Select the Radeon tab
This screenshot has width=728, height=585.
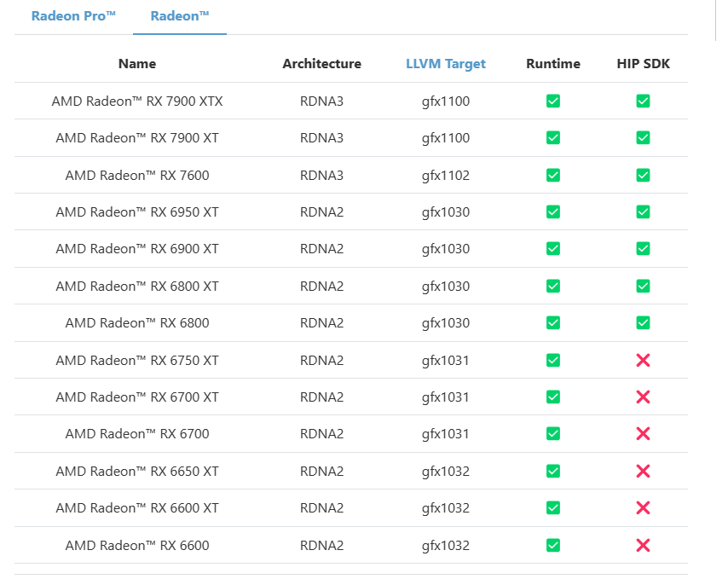click(180, 16)
